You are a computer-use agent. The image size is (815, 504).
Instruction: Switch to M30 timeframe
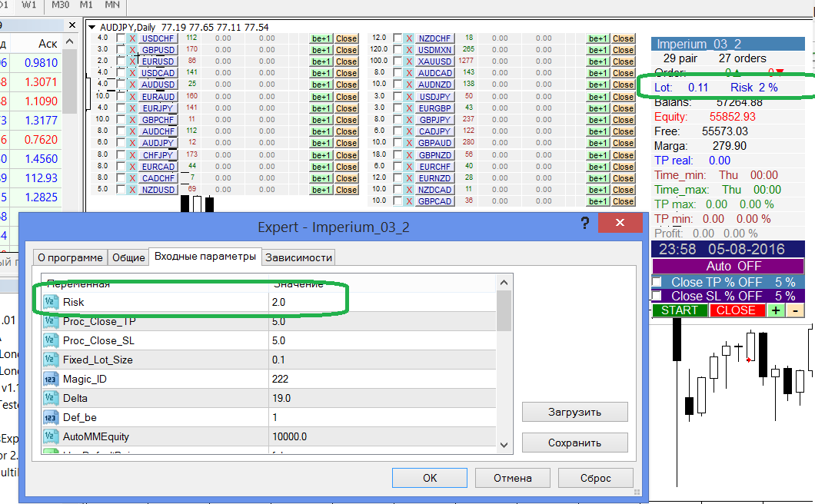click(x=61, y=5)
